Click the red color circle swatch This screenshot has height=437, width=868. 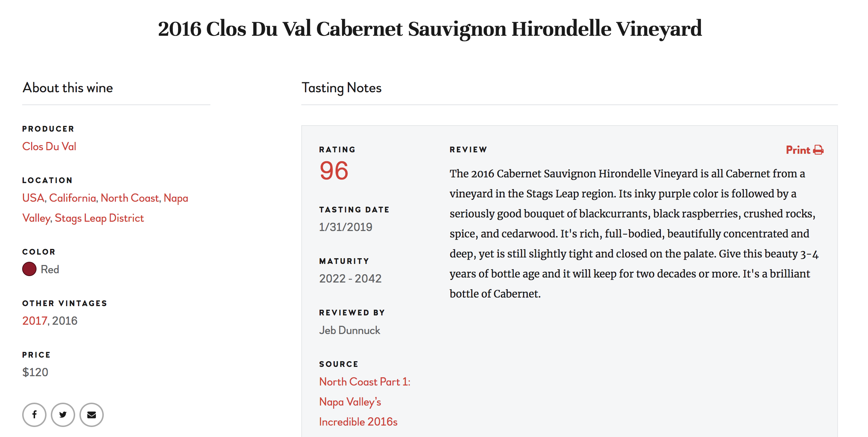29,269
